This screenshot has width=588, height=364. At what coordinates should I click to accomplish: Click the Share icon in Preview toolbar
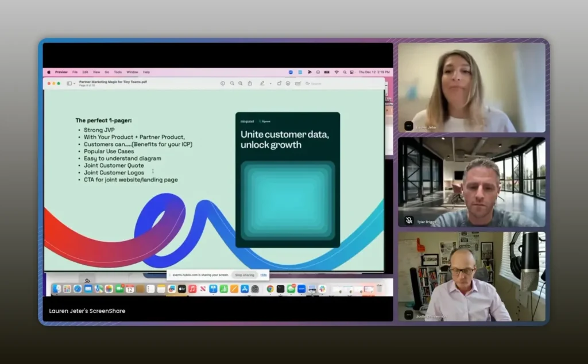[x=250, y=83]
